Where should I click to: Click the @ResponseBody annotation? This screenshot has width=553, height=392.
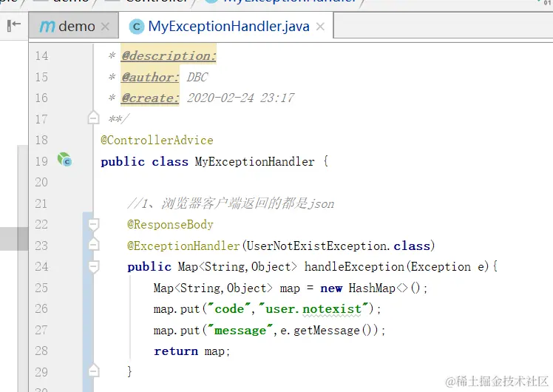(170, 225)
